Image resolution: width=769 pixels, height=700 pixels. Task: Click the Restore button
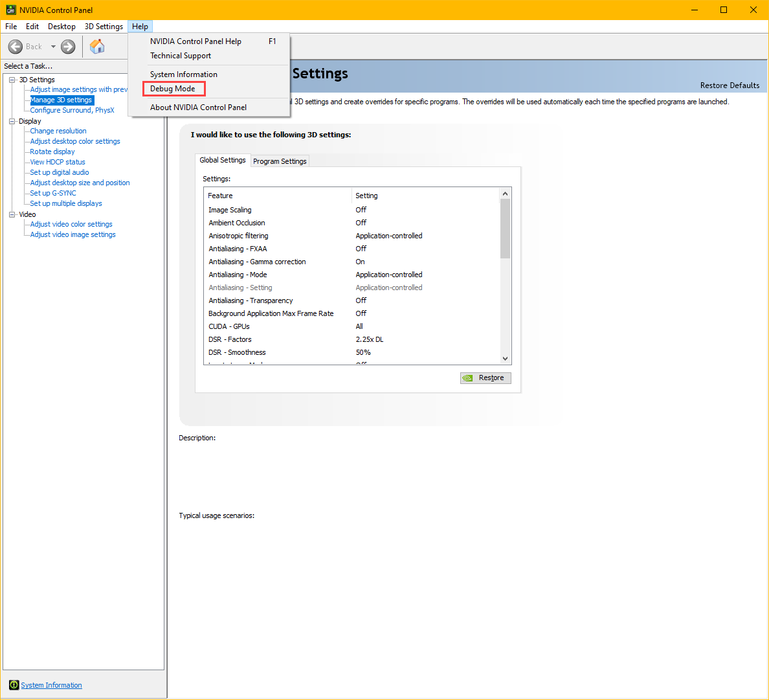[x=485, y=378]
